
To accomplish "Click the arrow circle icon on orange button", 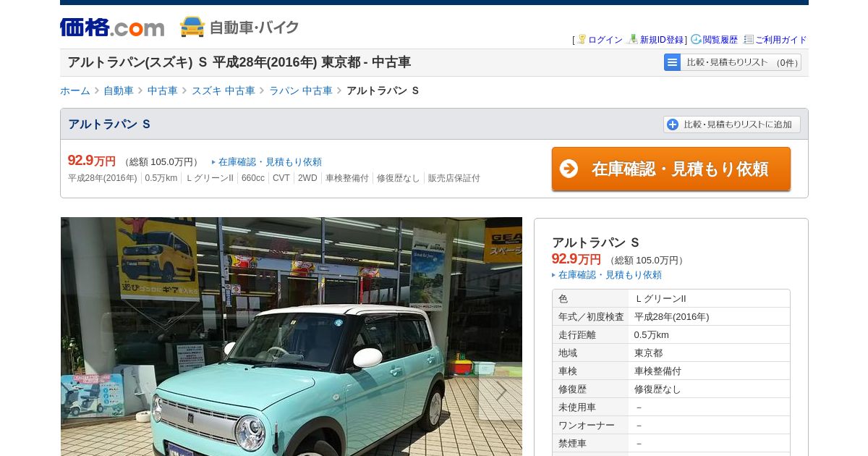I will pos(569,169).
